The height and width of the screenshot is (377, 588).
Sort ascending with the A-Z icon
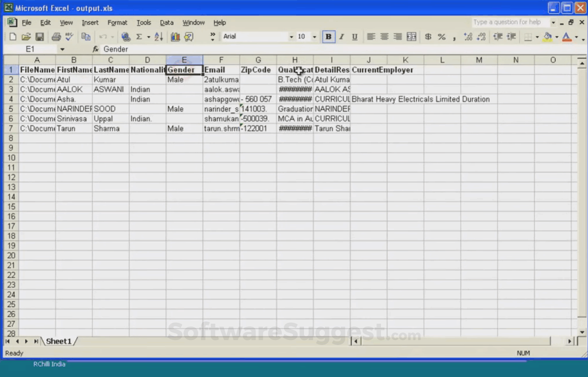(x=159, y=37)
